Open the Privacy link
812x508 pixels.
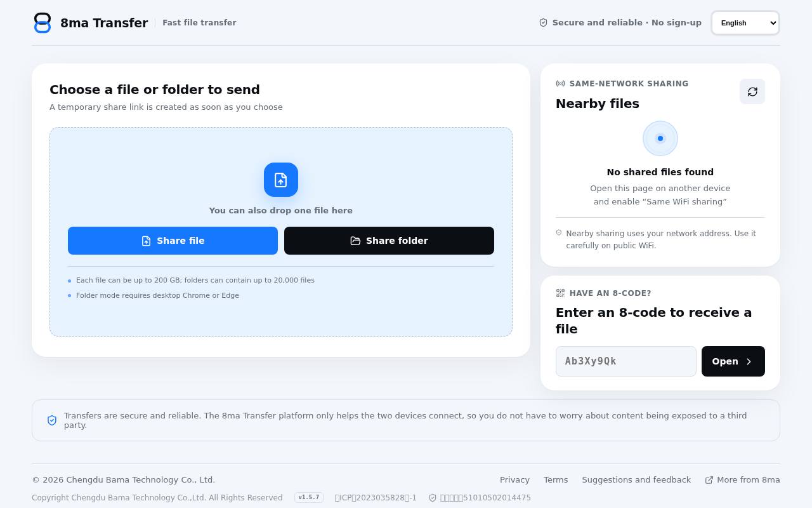pos(514,480)
